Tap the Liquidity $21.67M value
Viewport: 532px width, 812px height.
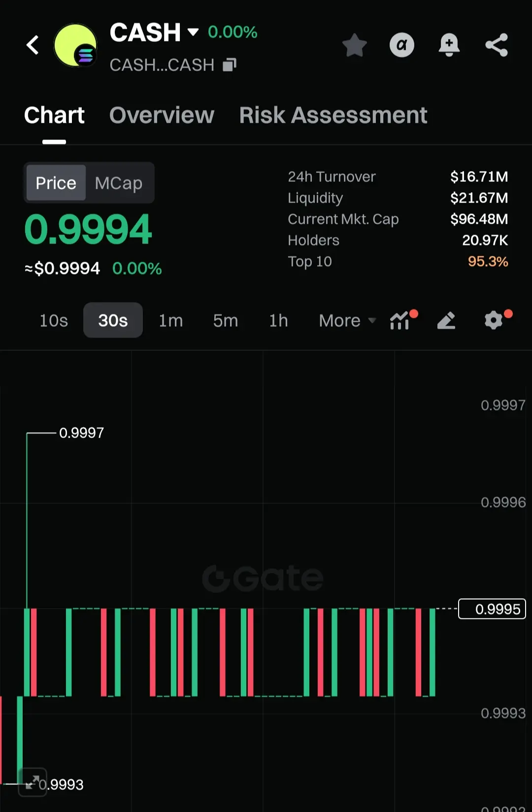(479, 198)
